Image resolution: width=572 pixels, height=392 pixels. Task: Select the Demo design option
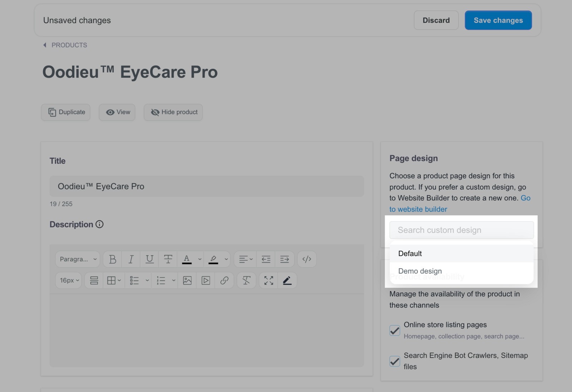click(462, 271)
